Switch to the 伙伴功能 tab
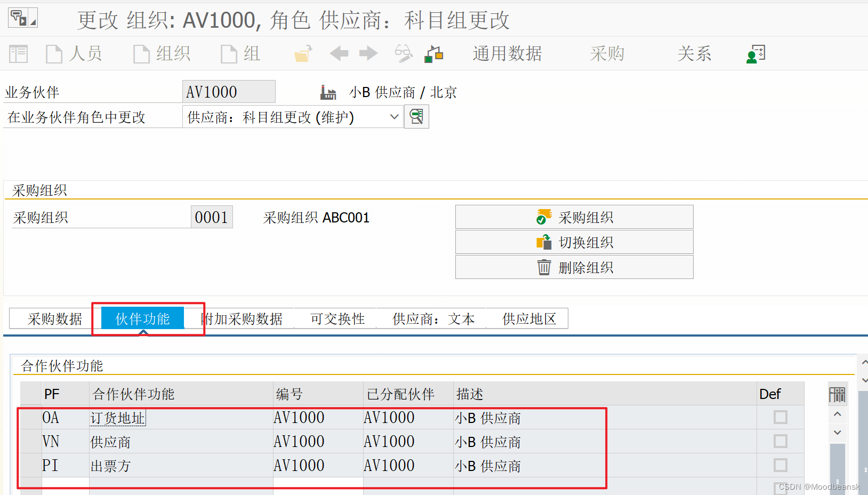The image size is (868, 495). [142, 318]
